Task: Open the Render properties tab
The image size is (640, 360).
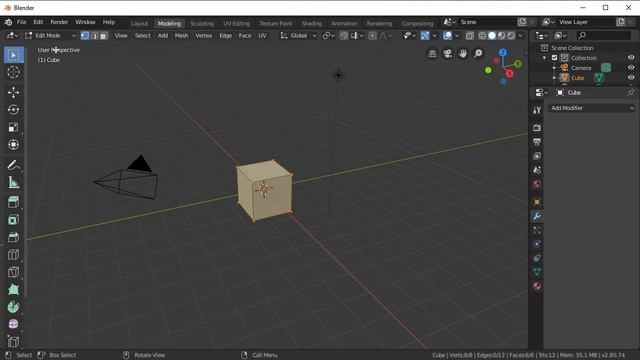Action: [x=537, y=128]
